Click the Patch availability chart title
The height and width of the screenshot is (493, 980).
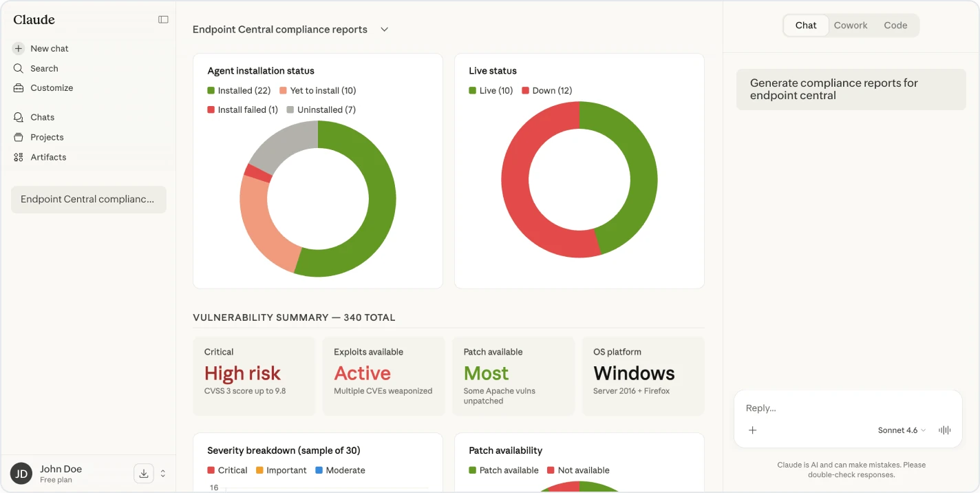point(506,450)
